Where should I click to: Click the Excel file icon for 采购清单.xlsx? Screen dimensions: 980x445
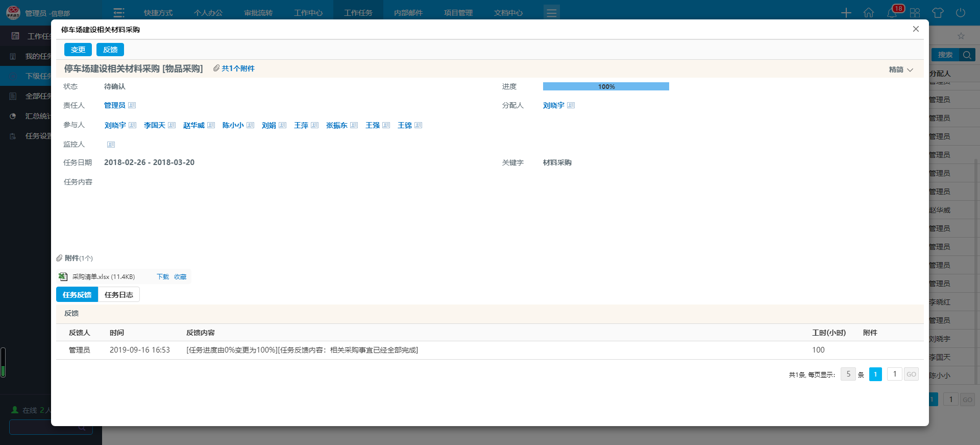[x=63, y=276]
